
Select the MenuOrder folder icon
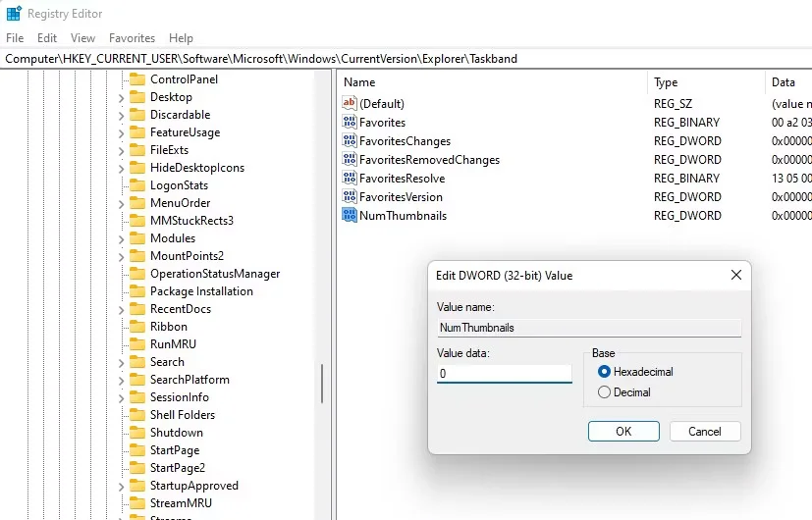[137, 202]
